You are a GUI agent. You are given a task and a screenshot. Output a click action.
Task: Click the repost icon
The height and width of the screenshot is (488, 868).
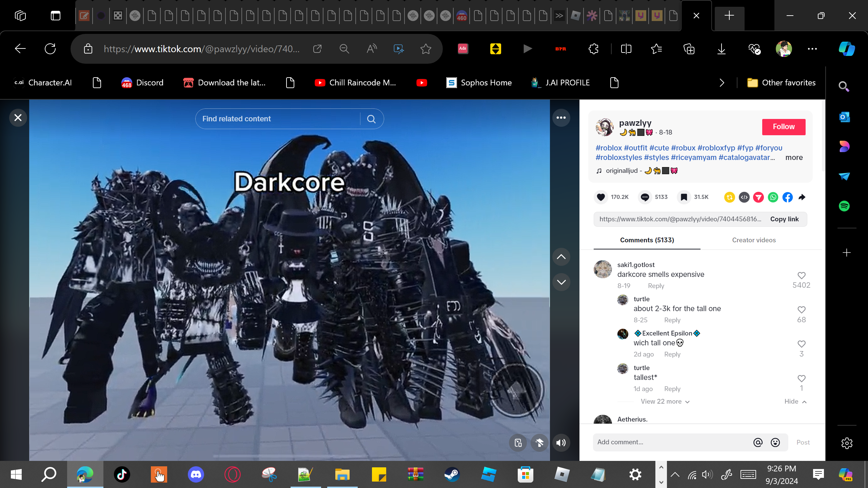tap(729, 197)
